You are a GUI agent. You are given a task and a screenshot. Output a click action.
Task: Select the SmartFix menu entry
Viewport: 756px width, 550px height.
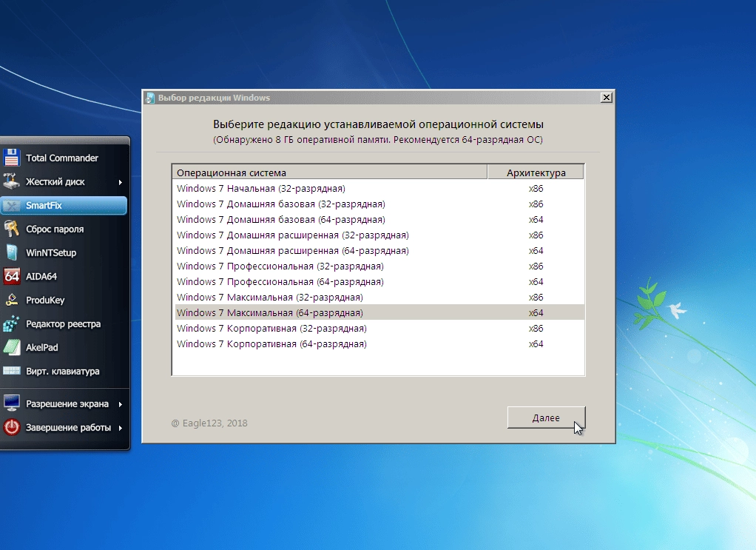64,206
